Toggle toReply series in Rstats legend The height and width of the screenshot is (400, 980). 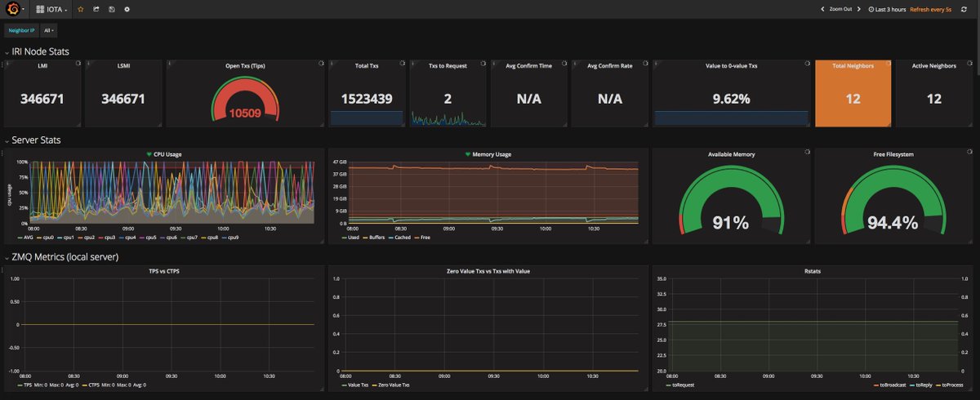pos(923,384)
